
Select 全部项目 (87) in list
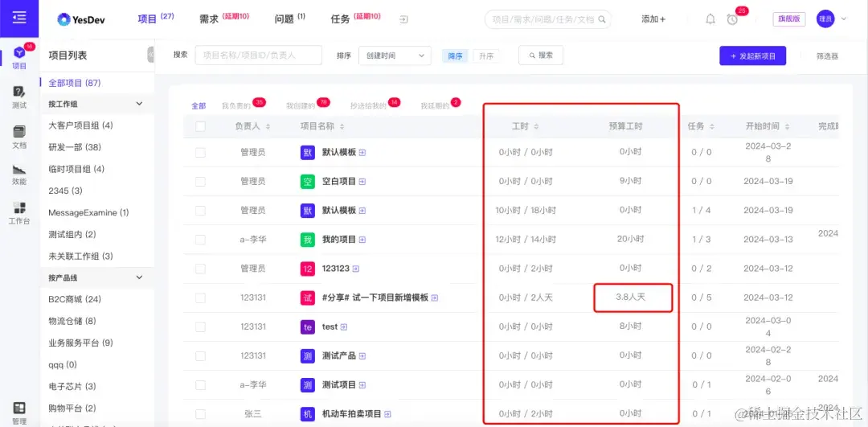pos(75,83)
